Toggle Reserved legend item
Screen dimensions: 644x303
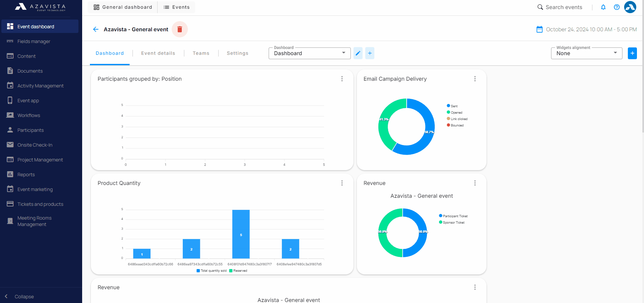(x=238, y=271)
